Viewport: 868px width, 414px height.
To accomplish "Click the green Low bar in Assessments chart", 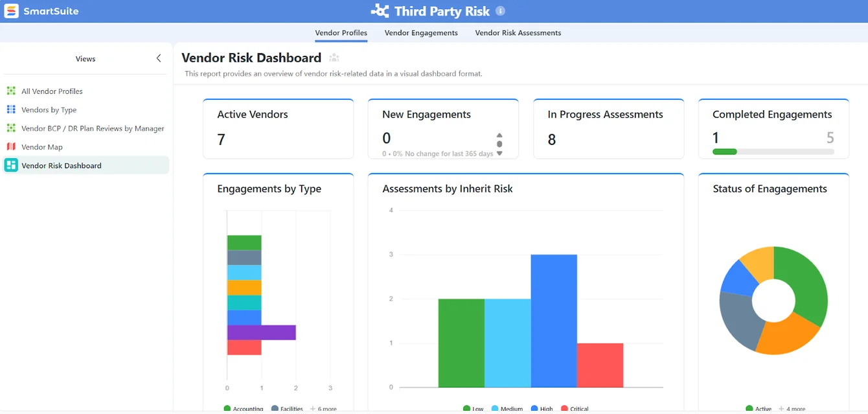I will (461, 343).
